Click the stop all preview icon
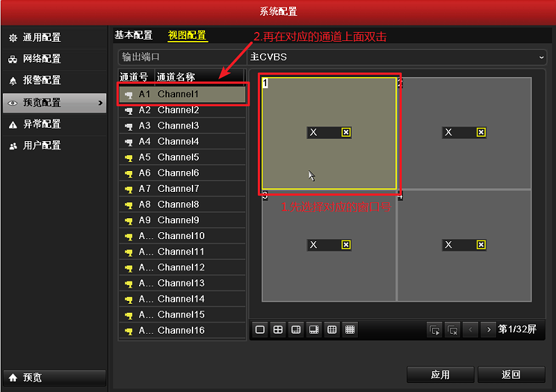Screen dimensions: 556x392 coord(453,329)
